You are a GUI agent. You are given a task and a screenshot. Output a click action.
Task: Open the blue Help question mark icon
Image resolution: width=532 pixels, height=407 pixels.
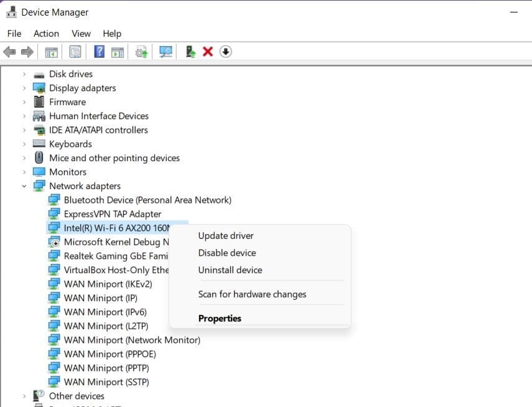click(99, 52)
